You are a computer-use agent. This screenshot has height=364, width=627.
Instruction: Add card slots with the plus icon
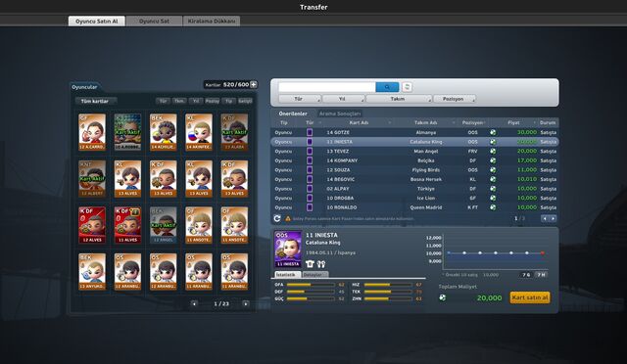coord(254,85)
